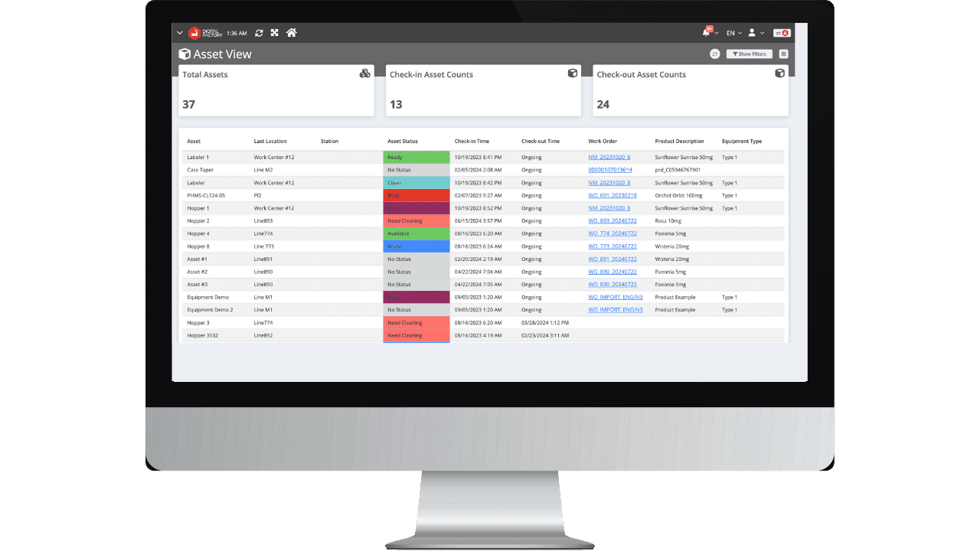Sort by the Asset column header
The image size is (980, 551).
coord(194,142)
